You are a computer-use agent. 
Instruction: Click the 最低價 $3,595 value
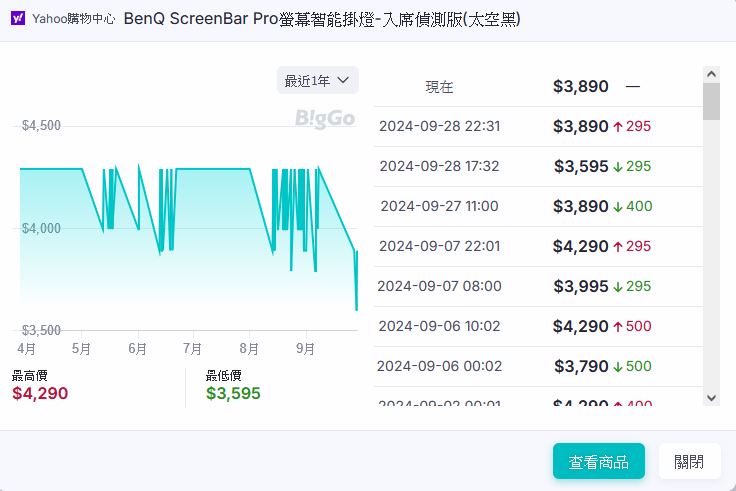(x=233, y=393)
